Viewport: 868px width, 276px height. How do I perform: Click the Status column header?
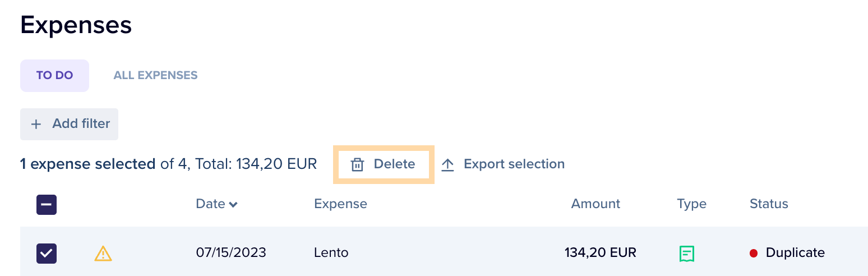point(769,204)
